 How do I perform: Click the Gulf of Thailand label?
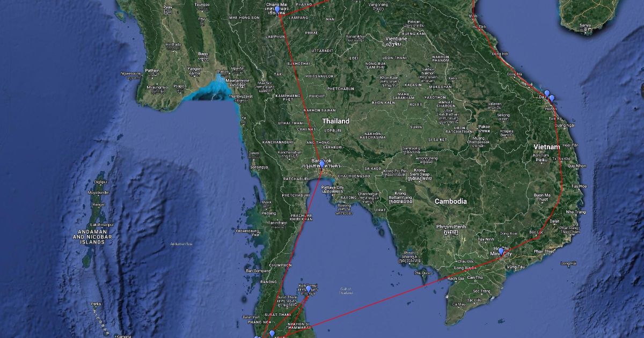346,291
